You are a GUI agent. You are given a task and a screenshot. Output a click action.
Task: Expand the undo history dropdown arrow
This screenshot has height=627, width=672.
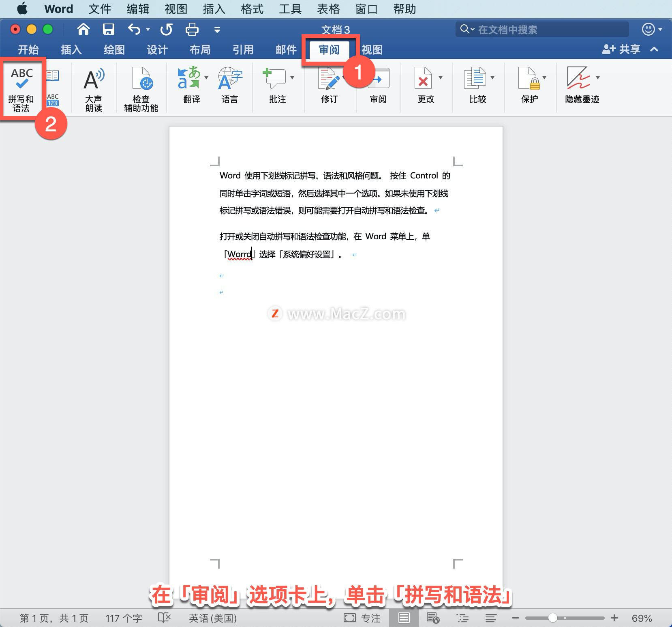(148, 30)
